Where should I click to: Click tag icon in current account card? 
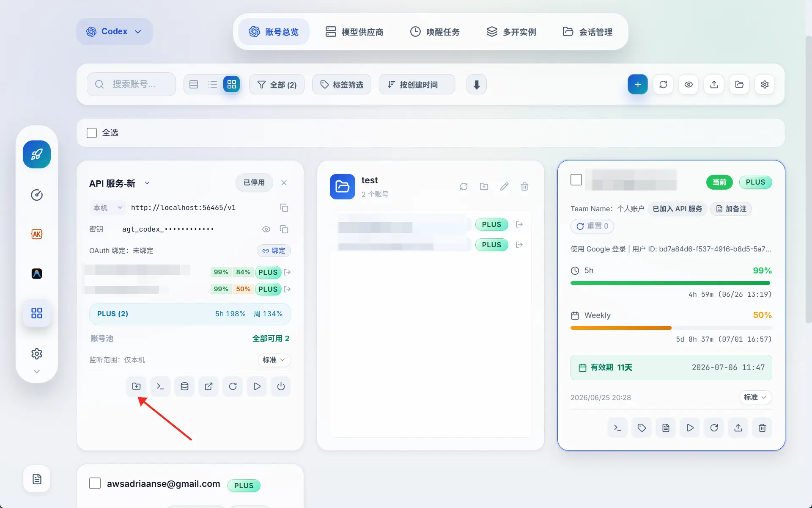pos(642,428)
